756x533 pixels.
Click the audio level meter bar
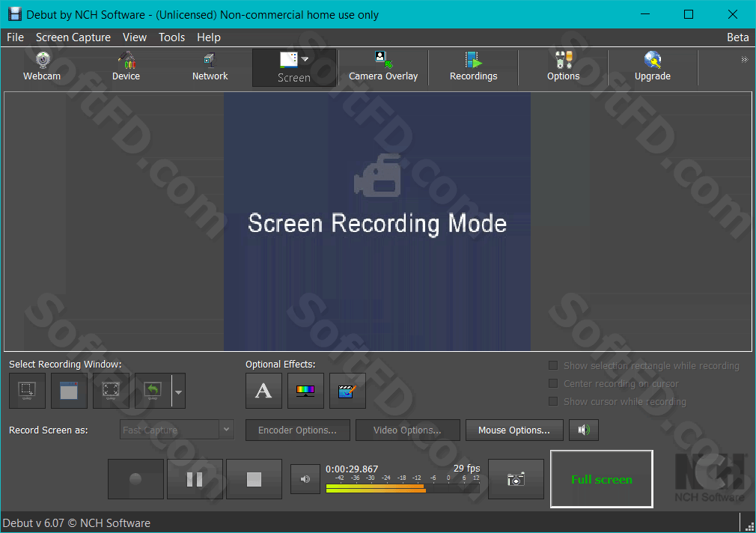(403, 488)
